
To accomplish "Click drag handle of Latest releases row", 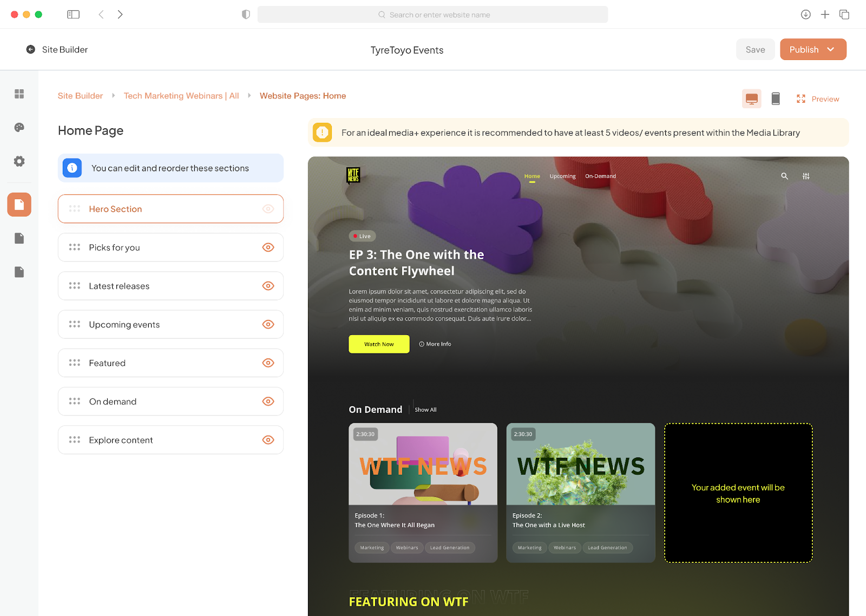I will (75, 286).
